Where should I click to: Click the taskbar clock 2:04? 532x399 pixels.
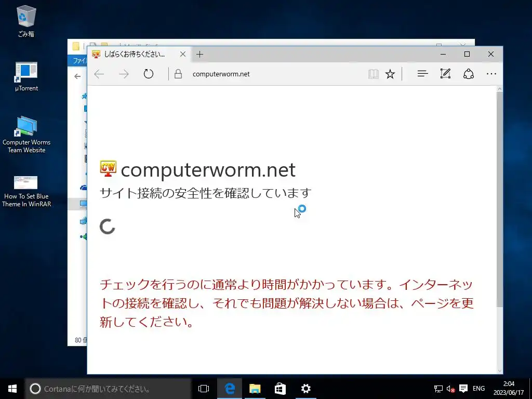pyautogui.click(x=509, y=389)
